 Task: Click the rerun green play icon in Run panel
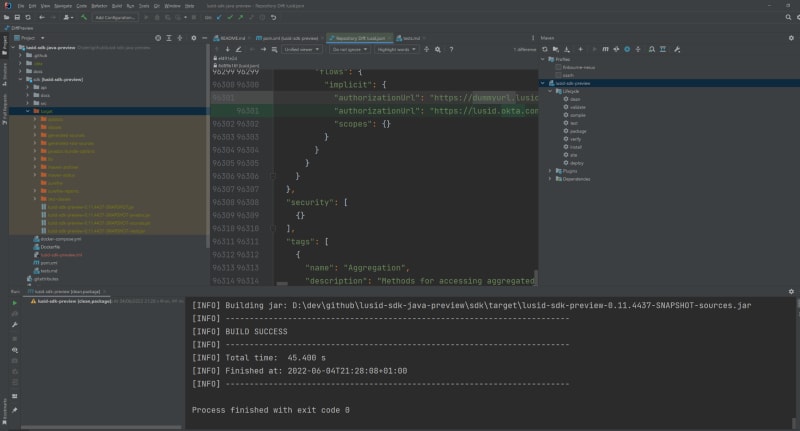click(x=15, y=303)
